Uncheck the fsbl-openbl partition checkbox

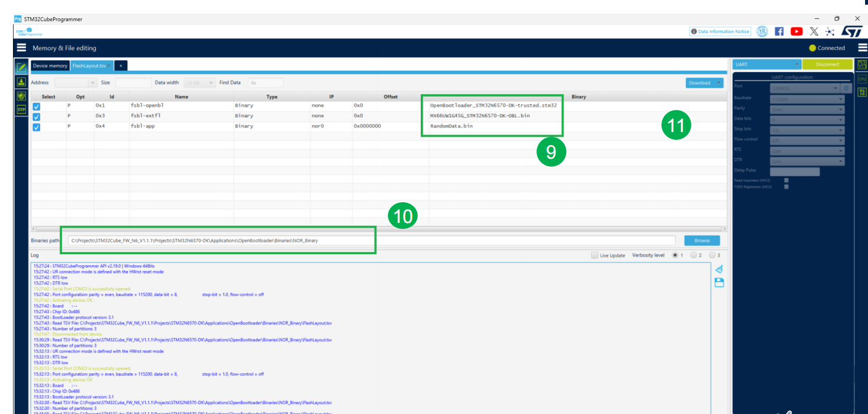point(37,106)
